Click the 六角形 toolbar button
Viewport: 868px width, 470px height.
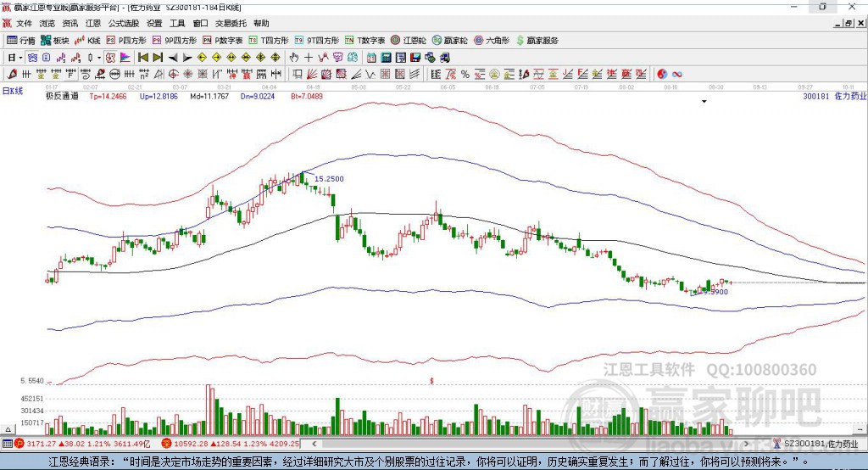click(x=492, y=40)
